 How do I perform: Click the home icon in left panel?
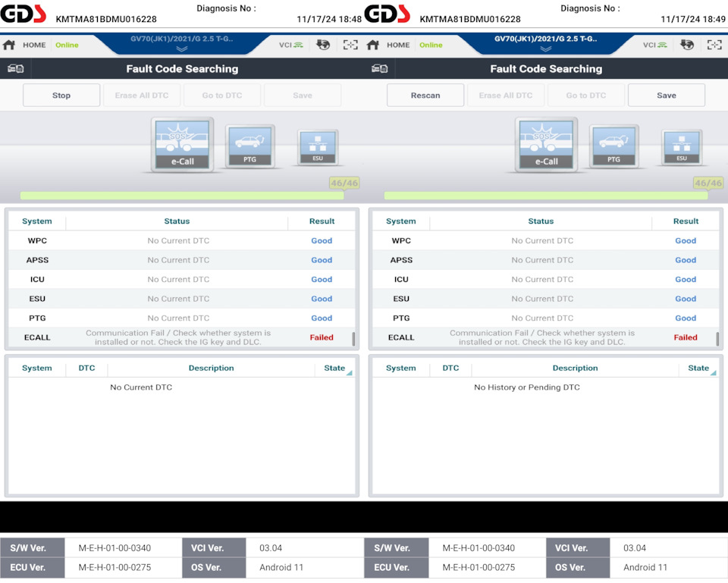pos(9,45)
